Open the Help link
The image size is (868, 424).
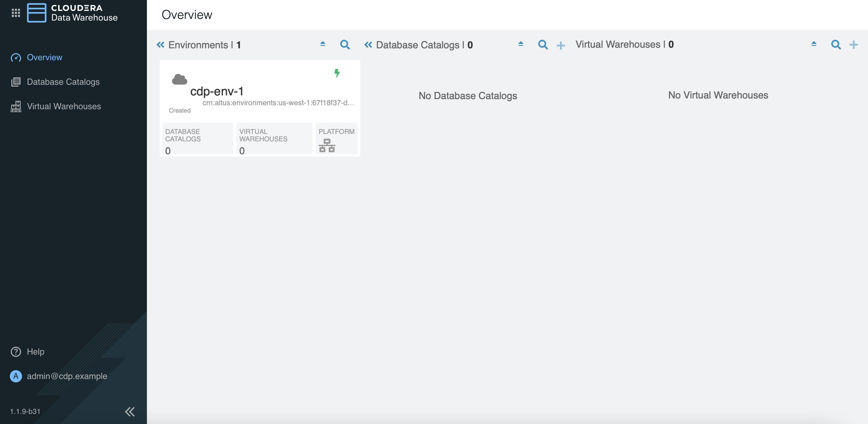pyautogui.click(x=36, y=351)
